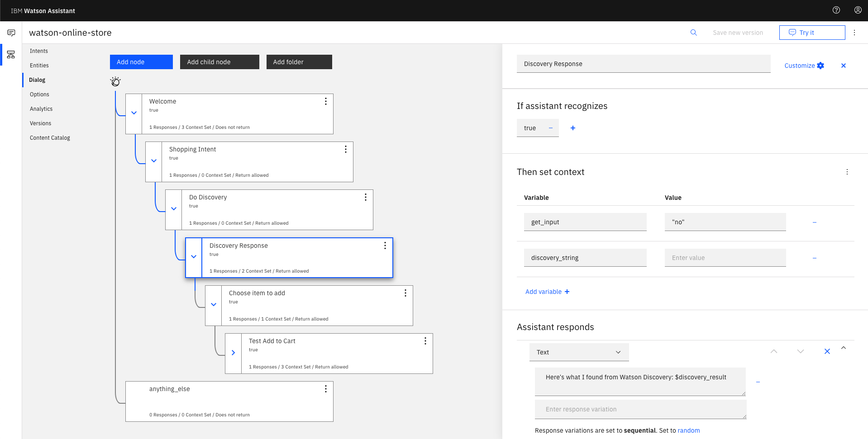
Task: Open the Assistants chat icon in sidebar
Action: point(11,33)
